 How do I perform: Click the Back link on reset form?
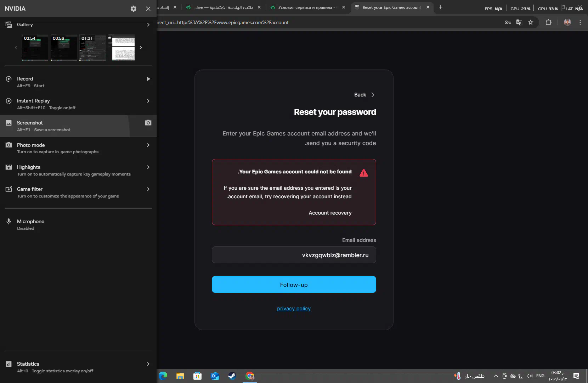pos(364,95)
